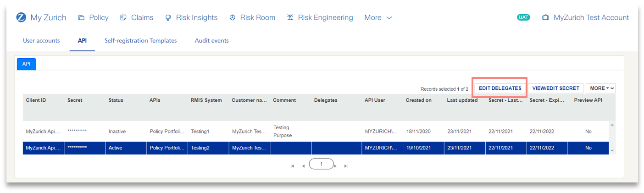644x193 pixels.
Task: Open the Audit events tab
Action: pos(211,41)
